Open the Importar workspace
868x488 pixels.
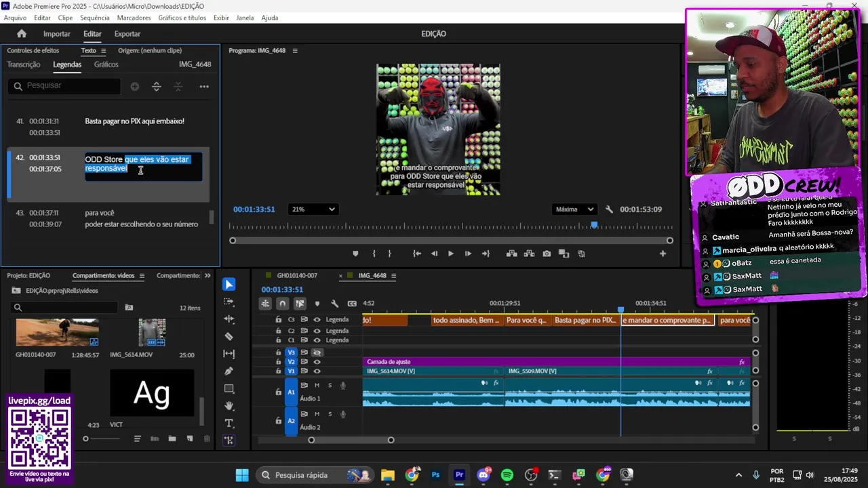click(x=57, y=34)
